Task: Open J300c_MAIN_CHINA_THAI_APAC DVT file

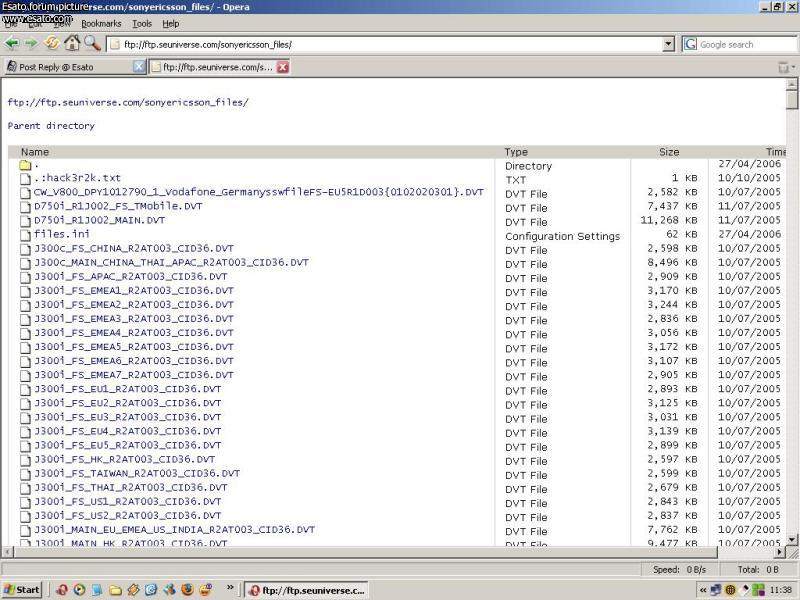Action: tap(171, 262)
